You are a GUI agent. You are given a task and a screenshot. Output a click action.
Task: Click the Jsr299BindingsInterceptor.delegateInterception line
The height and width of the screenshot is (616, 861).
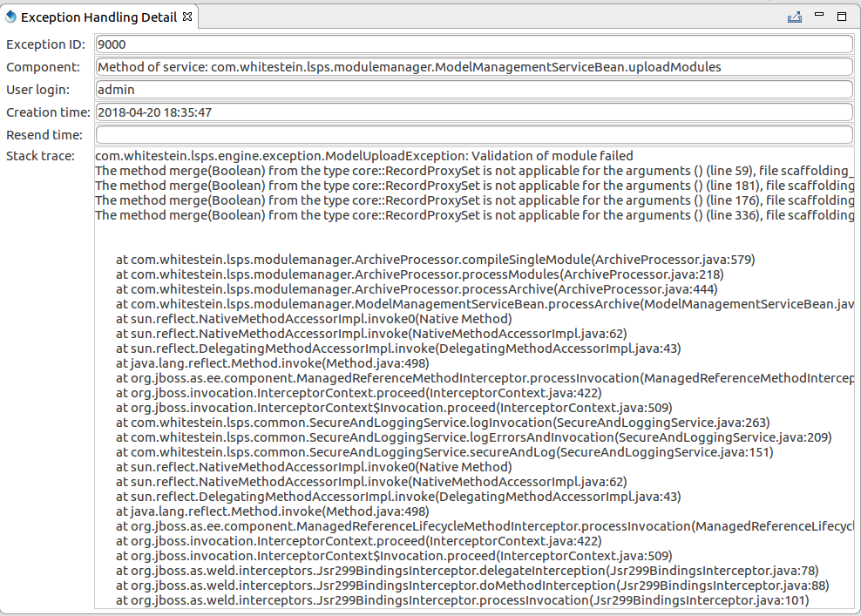467,571
